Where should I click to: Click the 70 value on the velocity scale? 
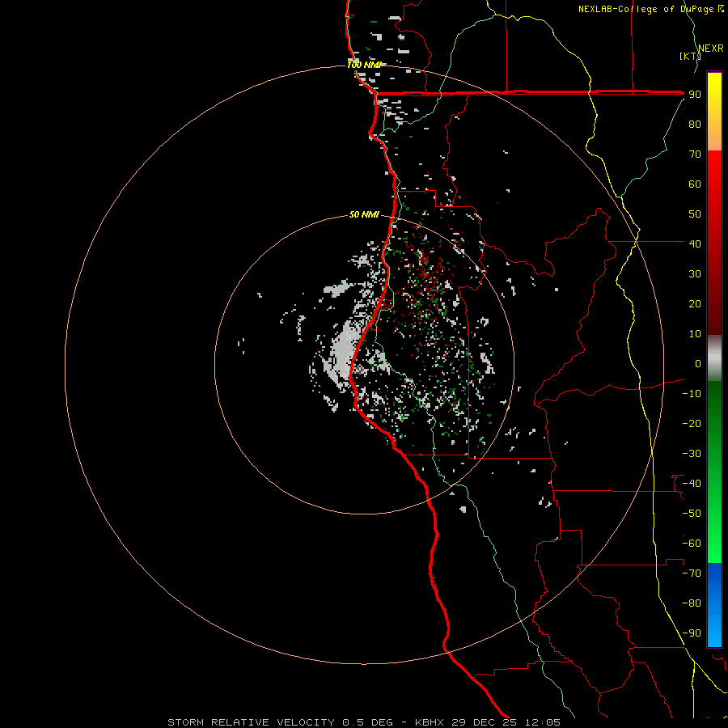(695, 154)
